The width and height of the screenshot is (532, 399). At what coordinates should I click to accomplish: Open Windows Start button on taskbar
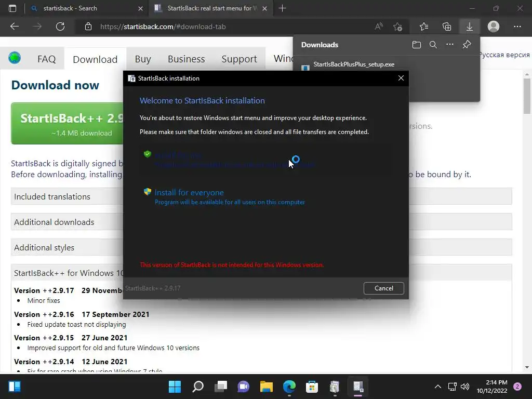tap(175, 387)
